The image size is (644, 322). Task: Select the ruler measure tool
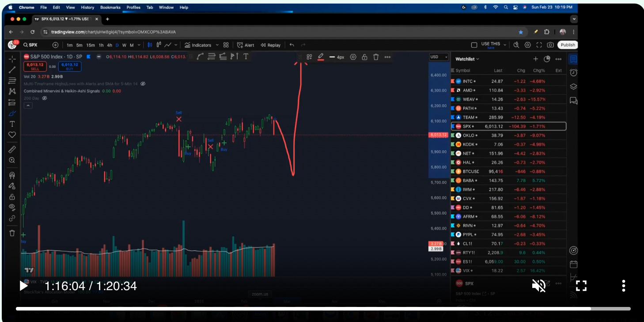[x=12, y=149]
